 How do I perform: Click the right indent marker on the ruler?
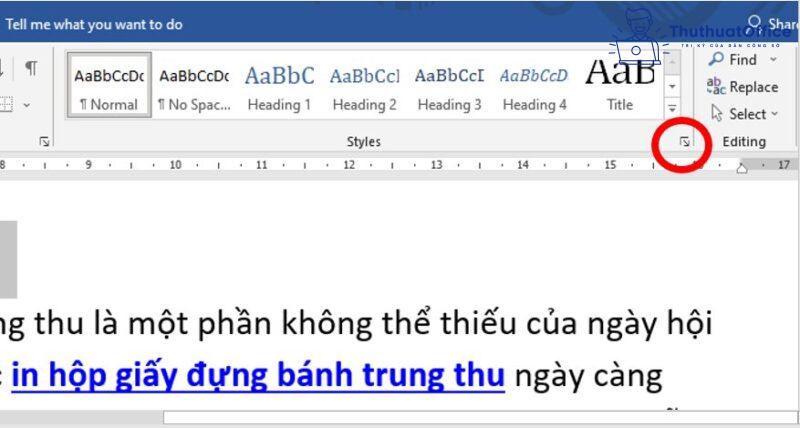coord(742,167)
